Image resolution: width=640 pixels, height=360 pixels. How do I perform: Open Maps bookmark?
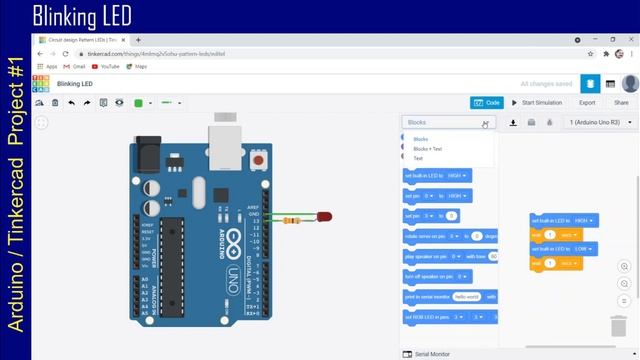(x=136, y=67)
